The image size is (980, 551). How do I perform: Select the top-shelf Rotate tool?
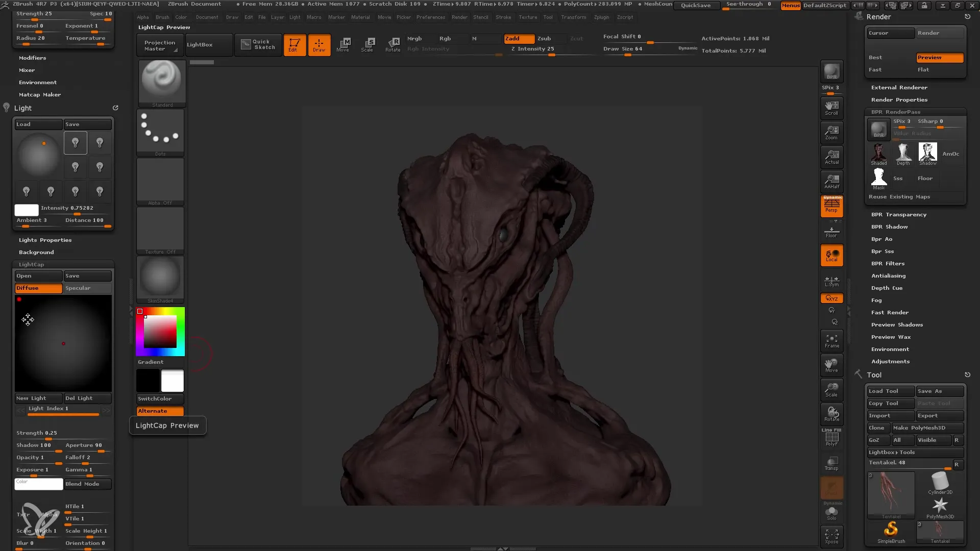[x=393, y=45]
